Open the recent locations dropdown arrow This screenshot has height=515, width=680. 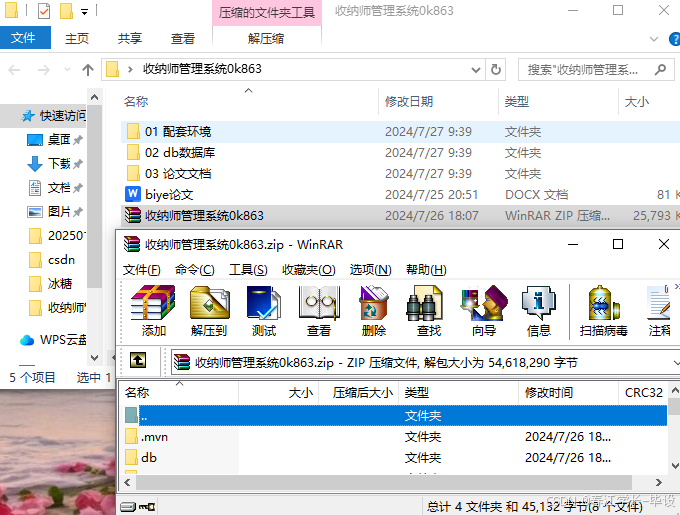coord(67,69)
